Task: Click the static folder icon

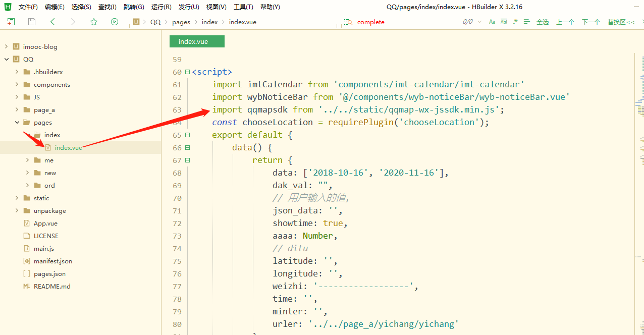Action: (27, 198)
